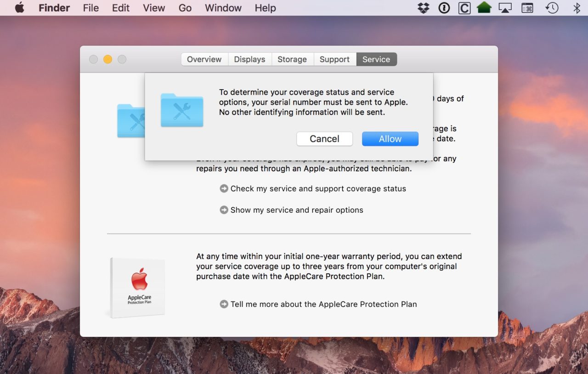This screenshot has height=374, width=588.
Task: Allow sending serial number to Apple
Action: 390,139
